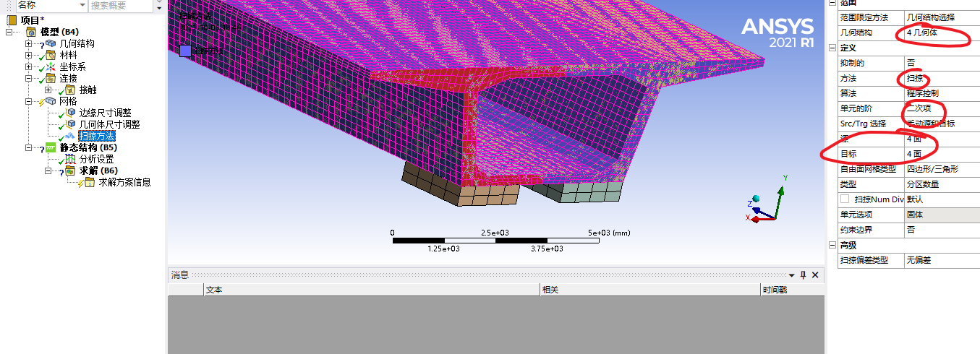Open the 名称 filter dropdown
The image size is (980, 354).
coord(81,5)
